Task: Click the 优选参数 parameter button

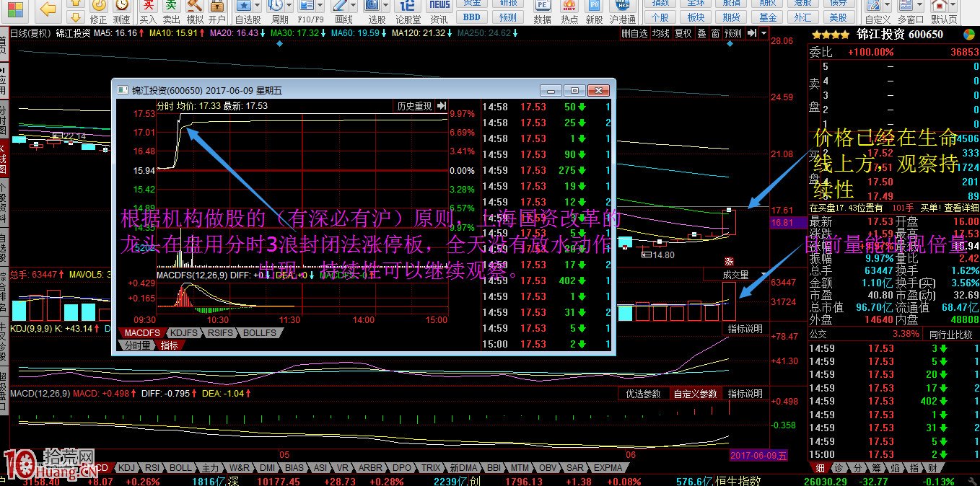Action: [643, 394]
